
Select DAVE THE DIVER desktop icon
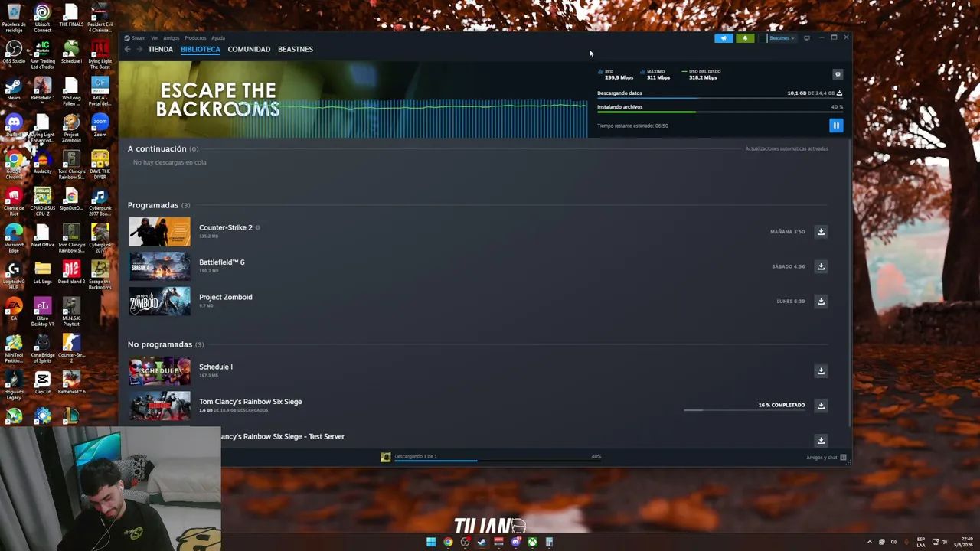100,166
